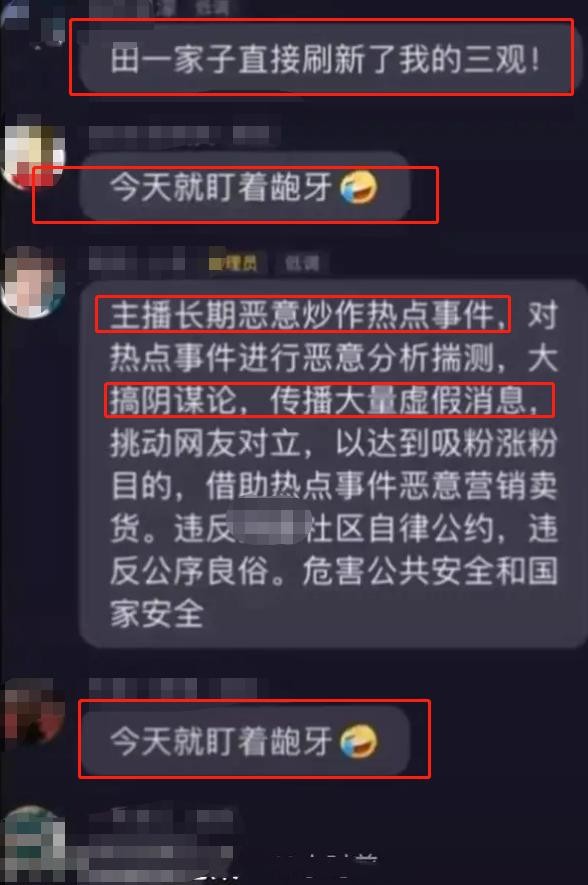Select the 今天就盯着龅牙 message after the admin's post
588x885 pixels.
245,741
